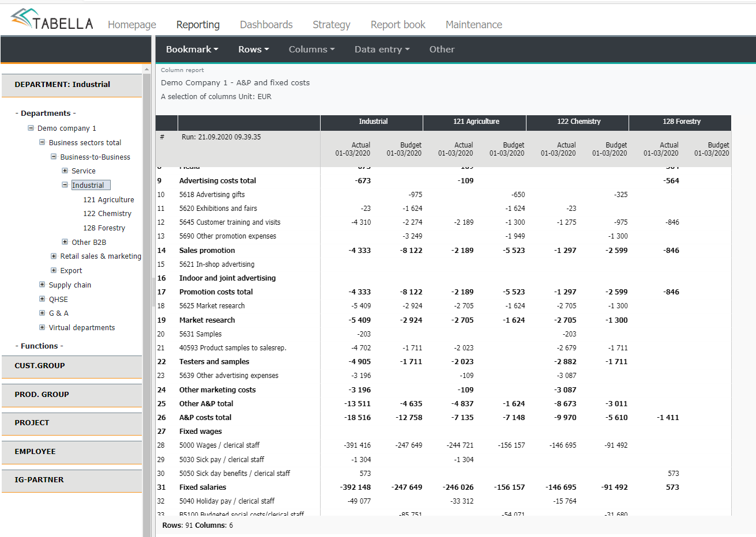Switch to the Dashboards tab
Viewport: 756px width, 537px height.
click(266, 25)
